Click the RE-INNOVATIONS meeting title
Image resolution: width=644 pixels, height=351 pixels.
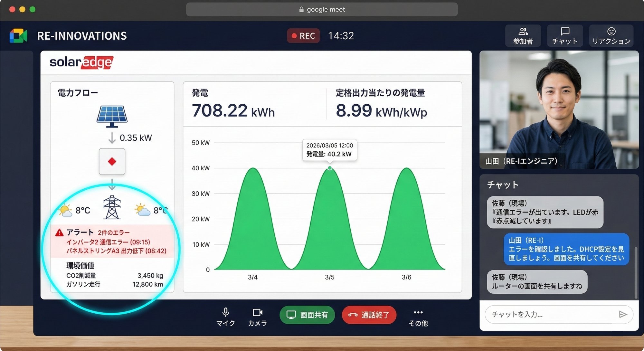pyautogui.click(x=82, y=36)
